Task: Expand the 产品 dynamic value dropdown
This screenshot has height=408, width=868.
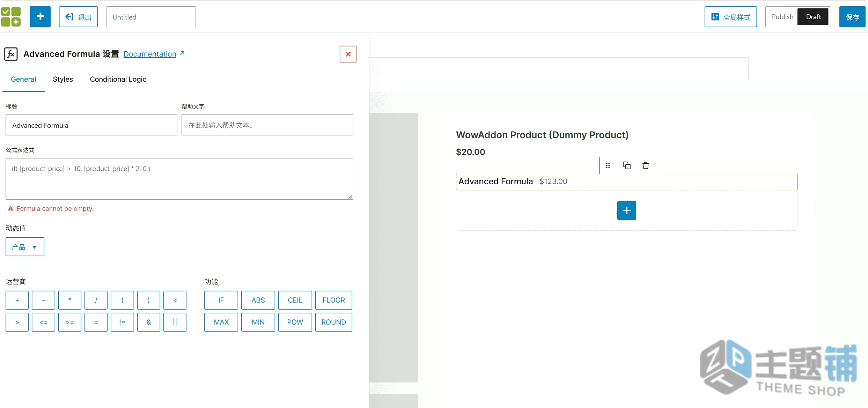Action: tap(25, 247)
